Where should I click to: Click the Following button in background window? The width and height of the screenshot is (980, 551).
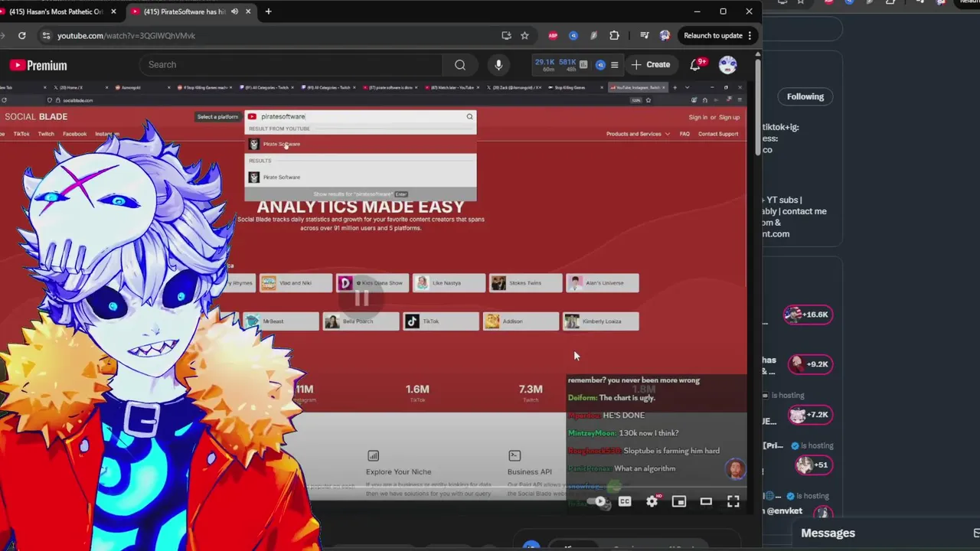click(x=805, y=96)
